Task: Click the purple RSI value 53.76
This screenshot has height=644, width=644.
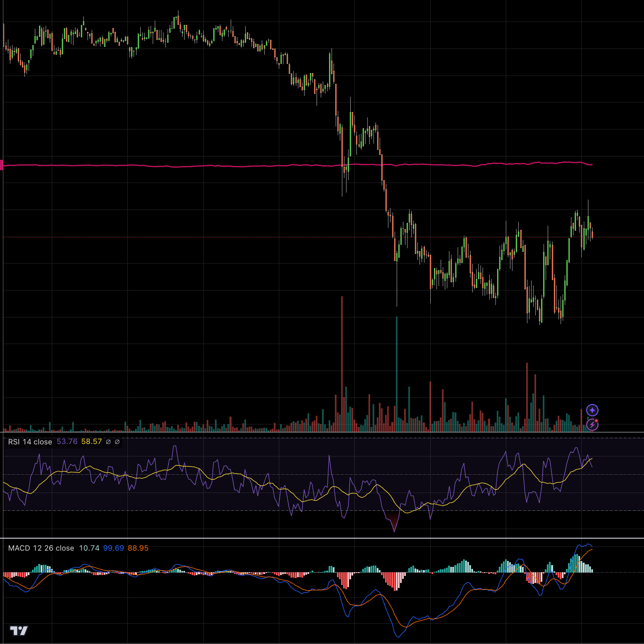Action: [67, 442]
